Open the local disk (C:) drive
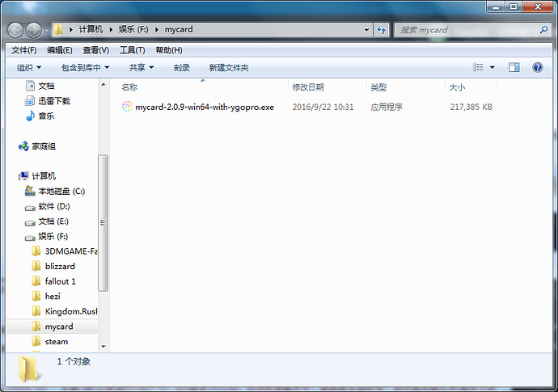 (61, 191)
